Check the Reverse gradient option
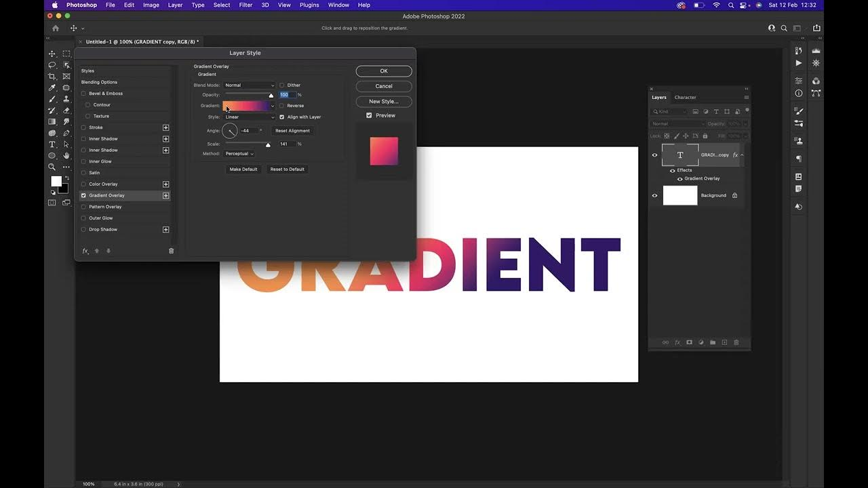Screen dimensions: 868x488 tap(282, 106)
